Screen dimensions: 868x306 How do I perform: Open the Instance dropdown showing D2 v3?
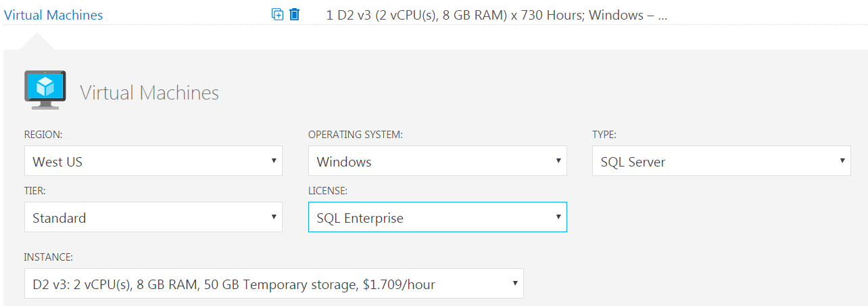coord(273,284)
